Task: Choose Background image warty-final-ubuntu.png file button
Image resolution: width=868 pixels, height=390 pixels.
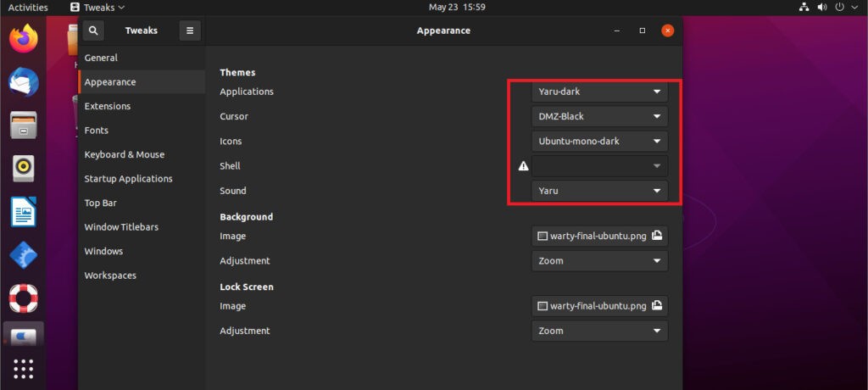Action: pyautogui.click(x=599, y=236)
